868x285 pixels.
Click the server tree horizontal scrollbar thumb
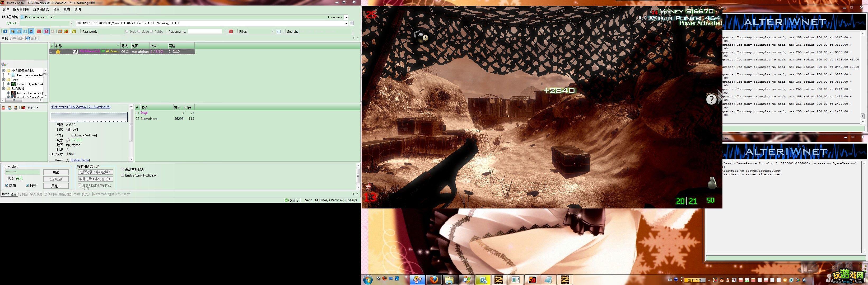13,100
